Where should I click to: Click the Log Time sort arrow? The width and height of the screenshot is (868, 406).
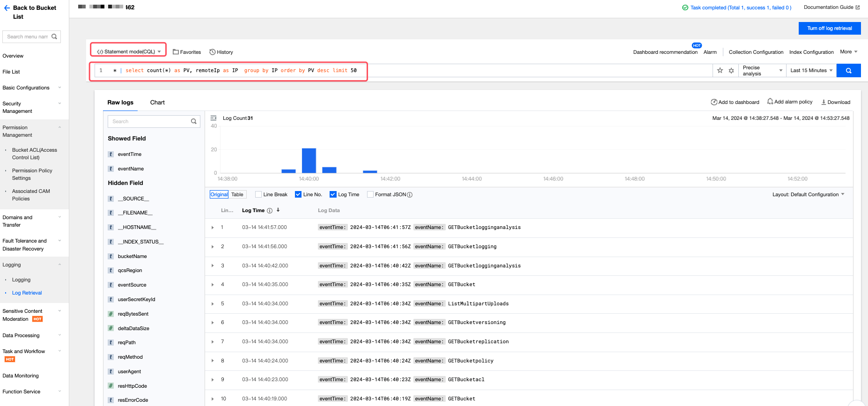pyautogui.click(x=278, y=210)
